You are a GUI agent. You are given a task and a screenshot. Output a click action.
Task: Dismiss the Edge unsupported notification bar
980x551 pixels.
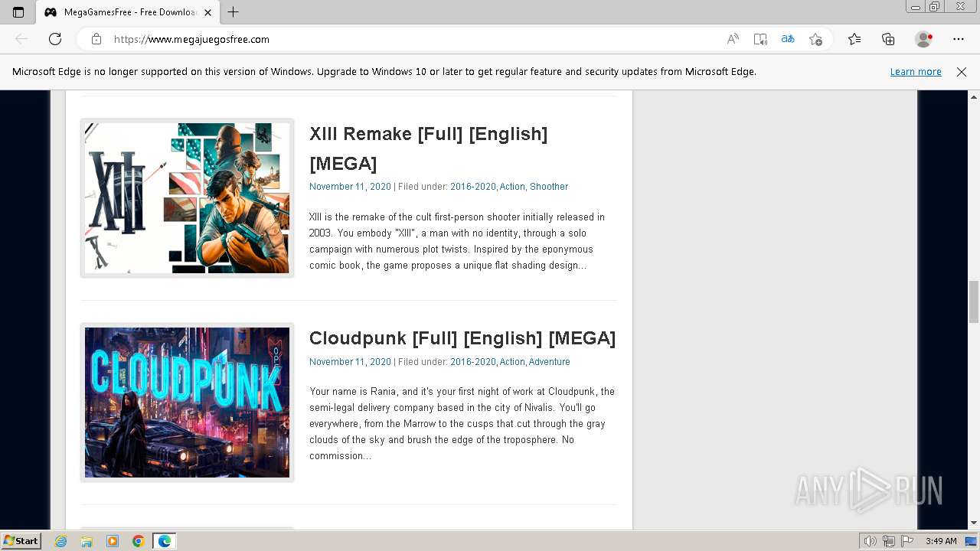[x=962, y=72]
